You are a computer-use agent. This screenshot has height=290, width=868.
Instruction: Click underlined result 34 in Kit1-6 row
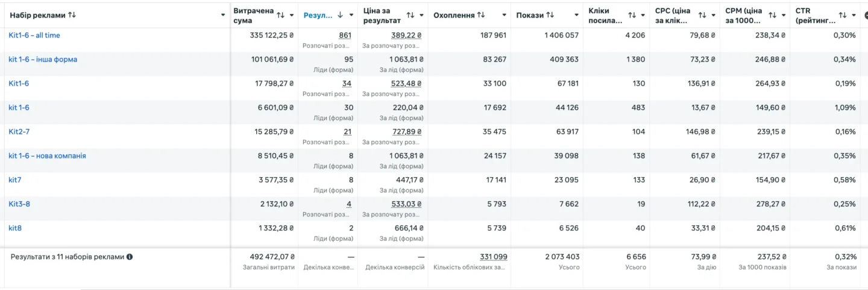[347, 84]
